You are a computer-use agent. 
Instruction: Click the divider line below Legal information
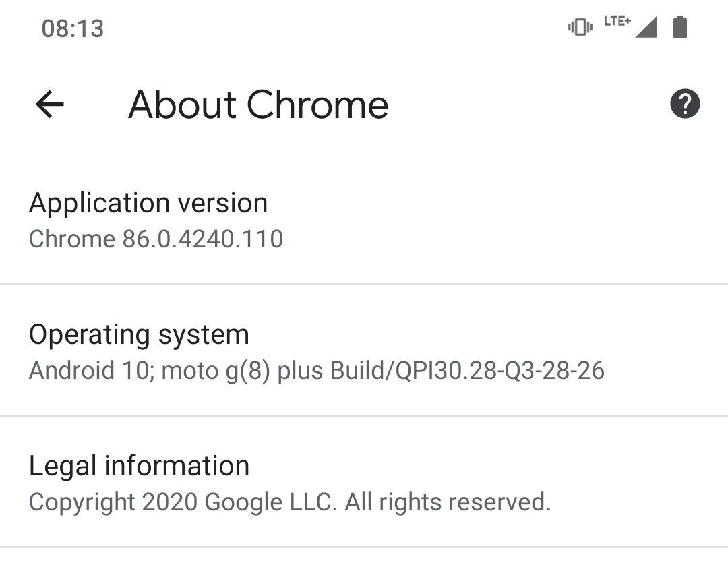[364, 547]
